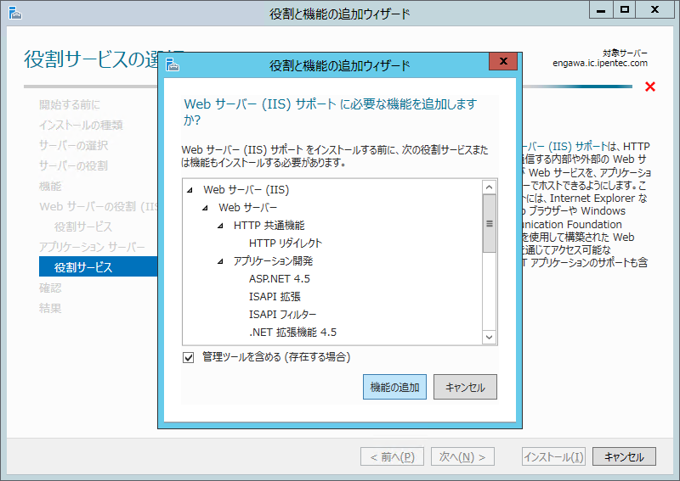The height and width of the screenshot is (481, 680).
Task: Select .NET 拡張機能 4.5 entry
Action: pyautogui.click(x=293, y=332)
